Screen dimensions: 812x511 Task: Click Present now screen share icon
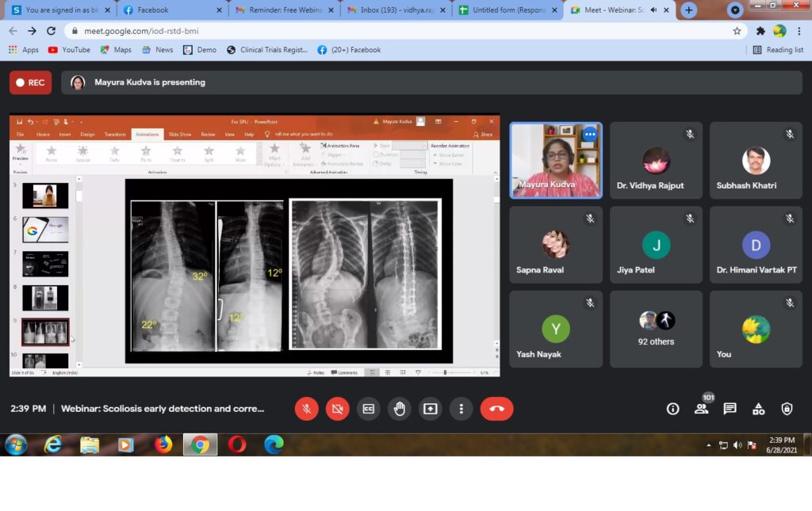point(431,409)
